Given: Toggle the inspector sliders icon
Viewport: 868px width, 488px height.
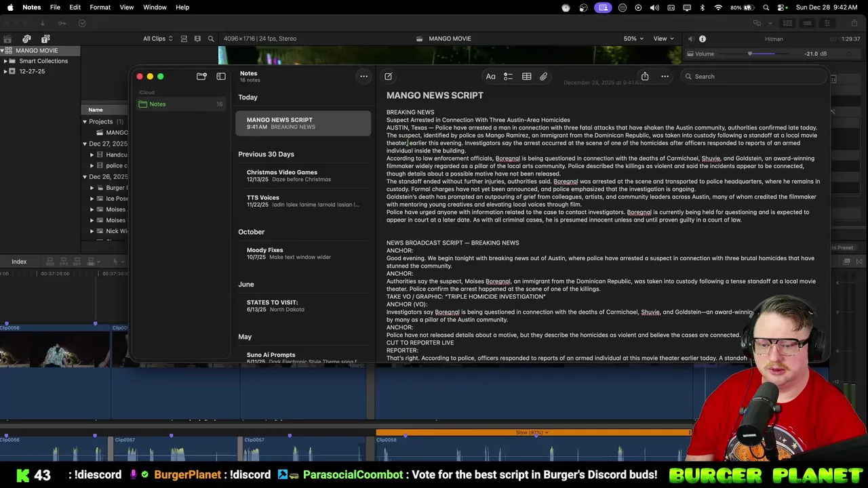Looking at the screenshot, I should (x=827, y=23).
